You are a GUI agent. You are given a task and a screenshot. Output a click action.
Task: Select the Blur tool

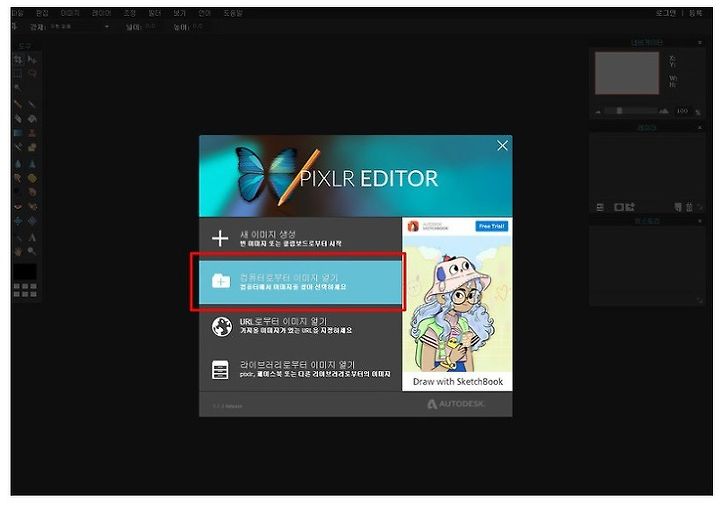pyautogui.click(x=18, y=163)
